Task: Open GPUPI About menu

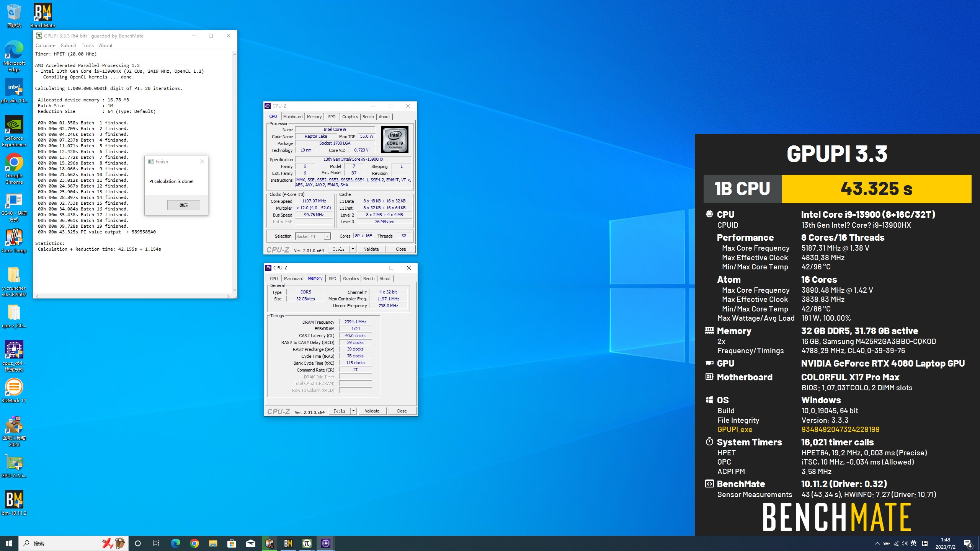Action: (106, 45)
